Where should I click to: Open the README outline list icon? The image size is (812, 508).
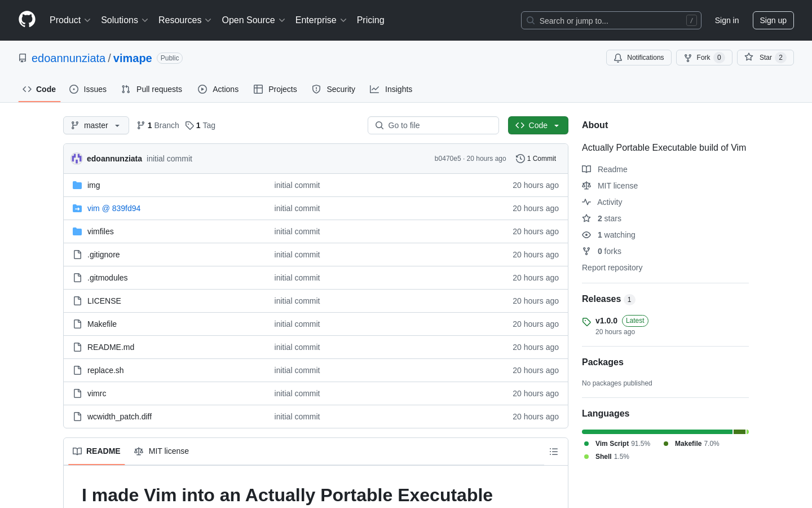click(554, 452)
